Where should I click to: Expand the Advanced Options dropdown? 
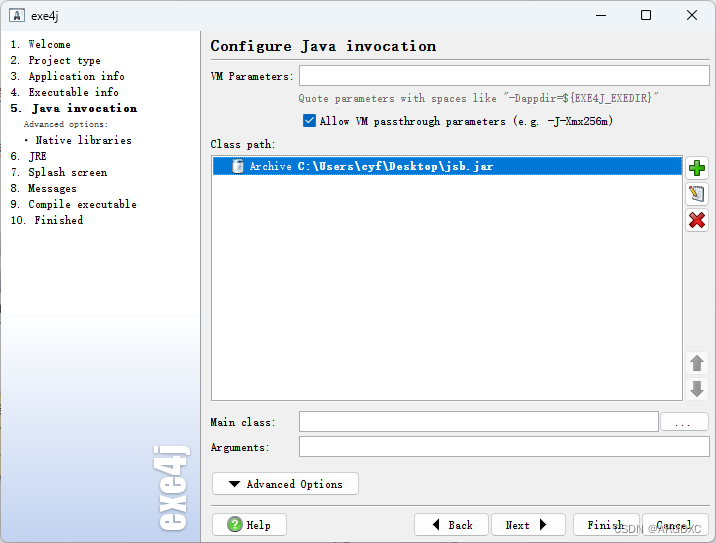tap(285, 484)
